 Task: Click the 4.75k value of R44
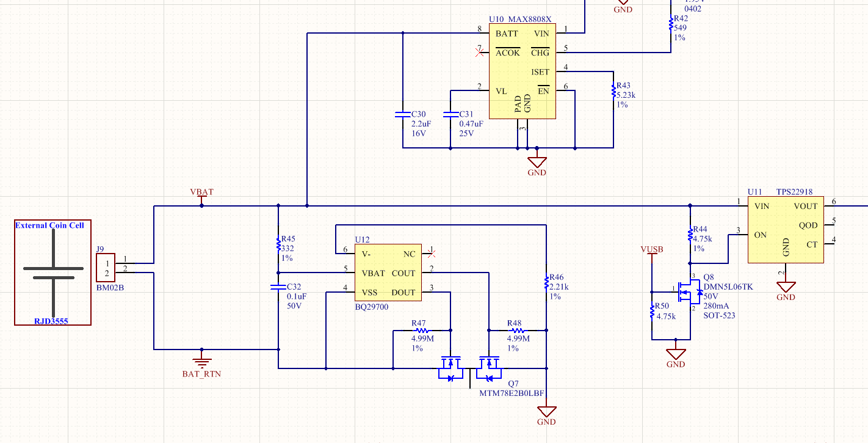click(703, 239)
